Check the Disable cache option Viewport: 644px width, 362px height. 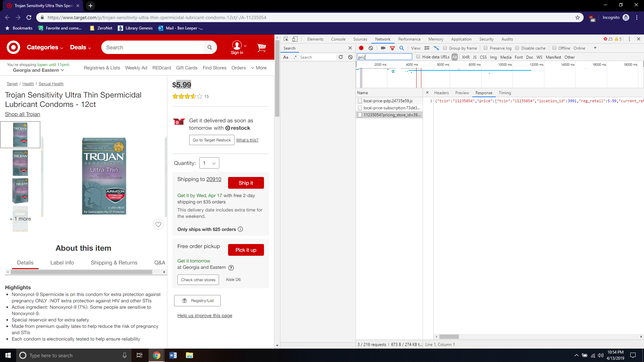pyautogui.click(x=517, y=48)
